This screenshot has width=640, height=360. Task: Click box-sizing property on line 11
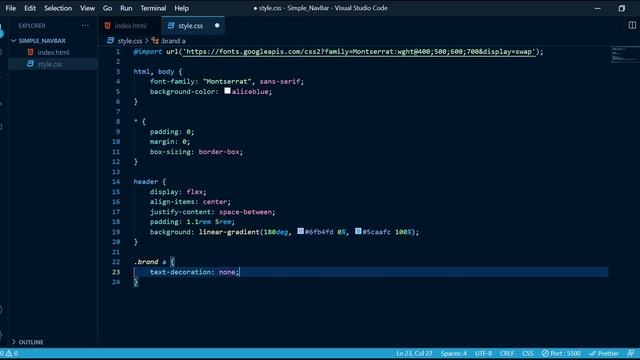(x=170, y=152)
